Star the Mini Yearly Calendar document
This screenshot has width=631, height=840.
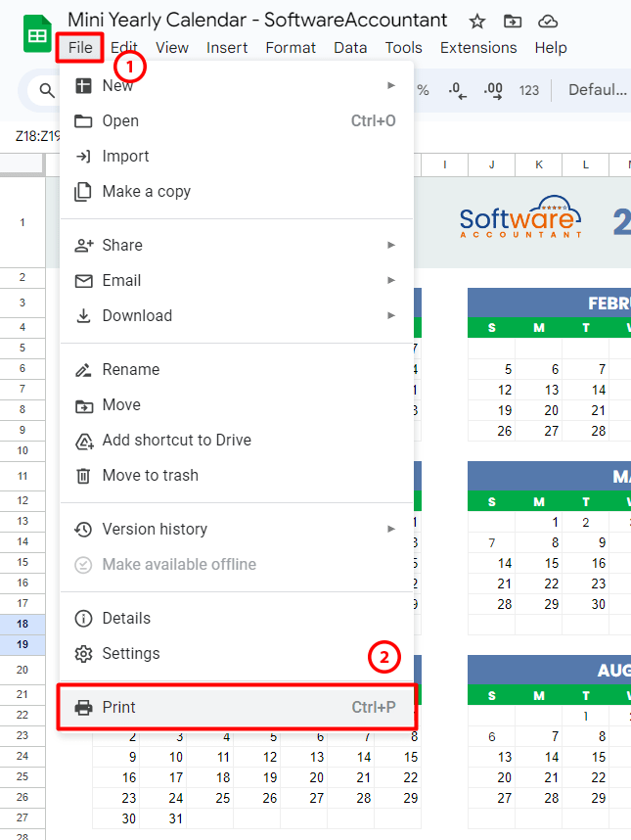click(476, 22)
